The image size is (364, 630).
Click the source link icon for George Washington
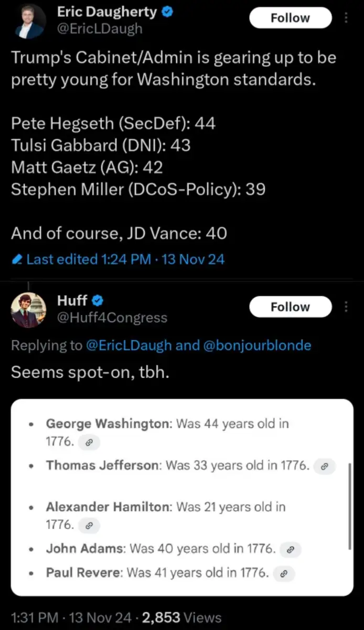coord(89,443)
